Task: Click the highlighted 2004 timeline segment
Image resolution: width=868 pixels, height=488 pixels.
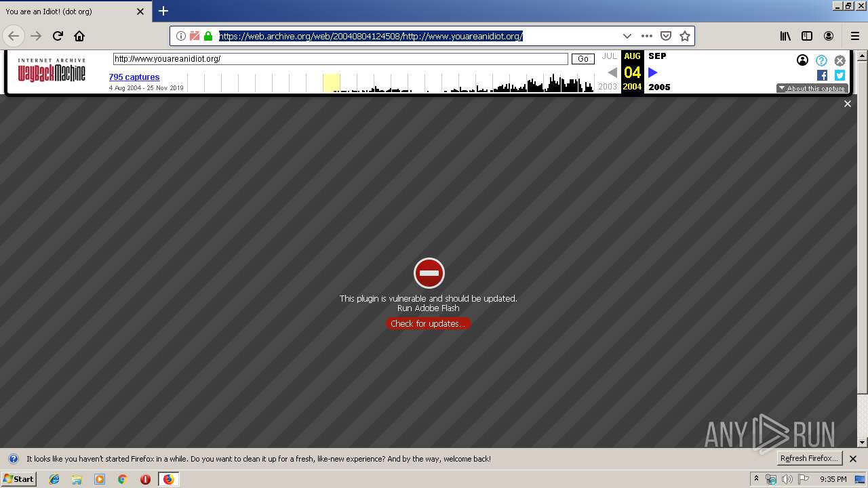Action: [x=331, y=83]
